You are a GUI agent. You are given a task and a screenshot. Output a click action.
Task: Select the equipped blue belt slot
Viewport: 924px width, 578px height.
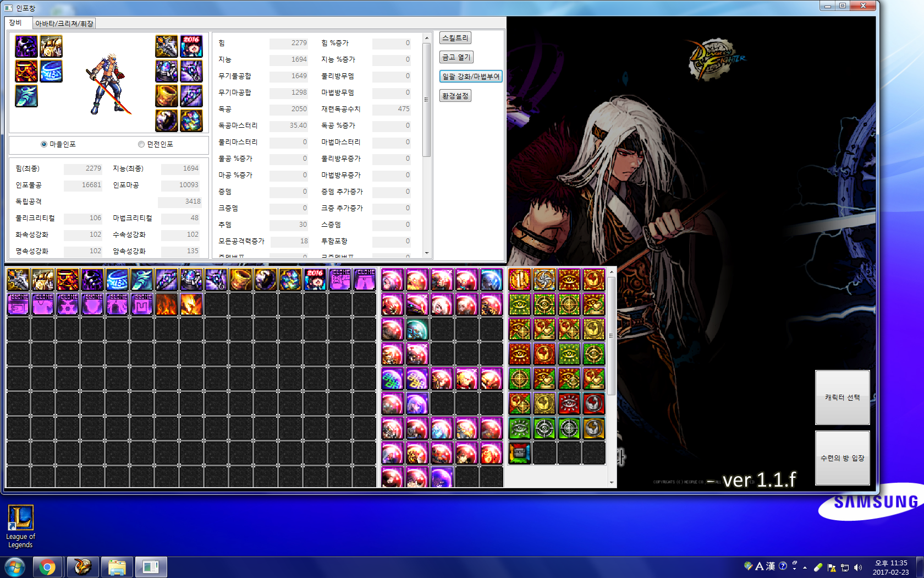coord(51,72)
